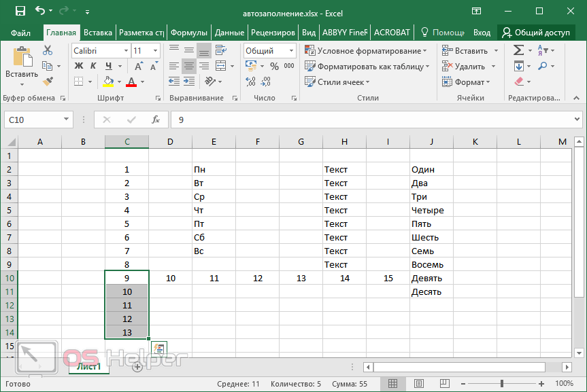The height and width of the screenshot is (392, 587).
Task: Click the Cut scissors icon
Action: click(x=48, y=50)
